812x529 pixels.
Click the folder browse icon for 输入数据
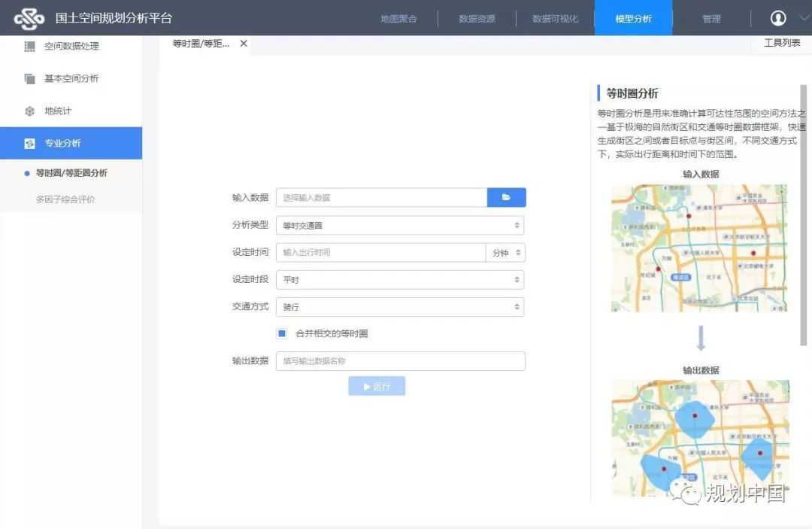(x=506, y=197)
